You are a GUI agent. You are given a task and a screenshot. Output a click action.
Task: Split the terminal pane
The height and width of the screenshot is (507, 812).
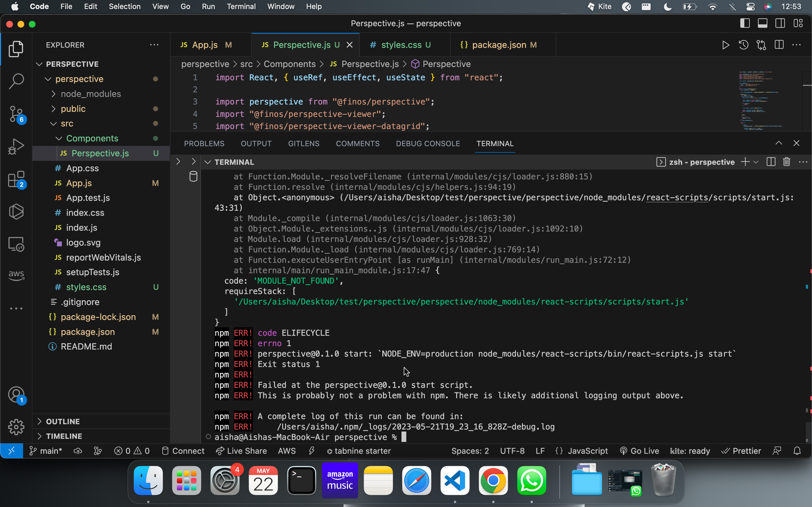point(771,162)
